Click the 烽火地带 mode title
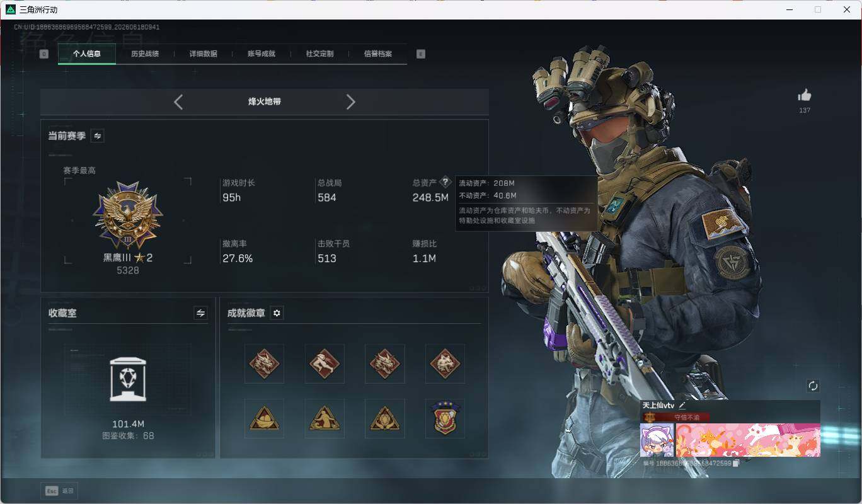This screenshot has height=504, width=862. [265, 101]
